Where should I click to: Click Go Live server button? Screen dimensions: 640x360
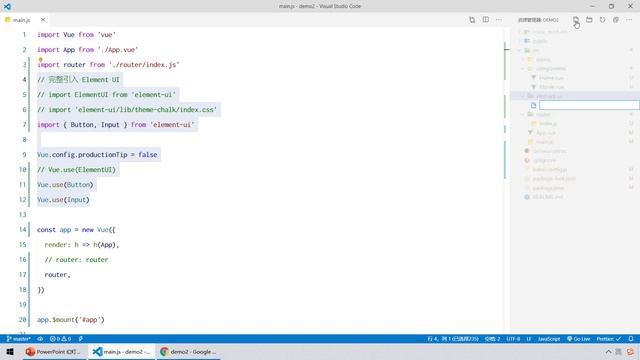coord(579,339)
